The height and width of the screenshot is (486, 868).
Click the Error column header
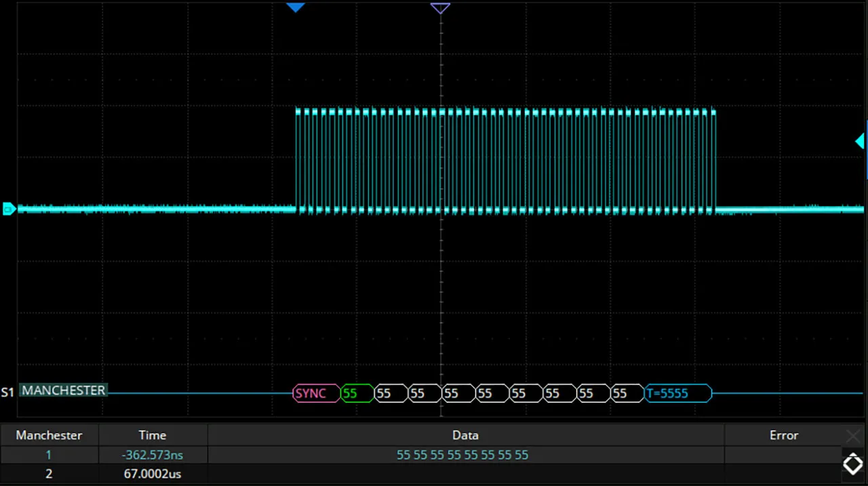[x=783, y=435]
